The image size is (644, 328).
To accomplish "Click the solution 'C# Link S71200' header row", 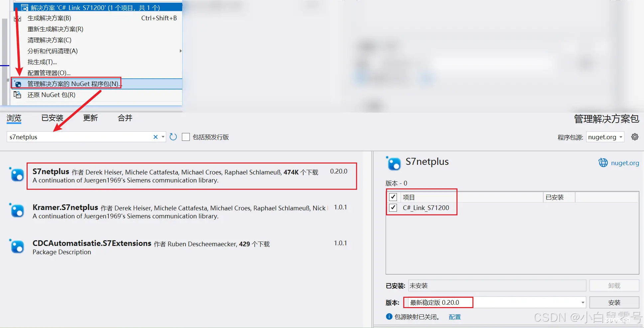I will tap(98, 7).
